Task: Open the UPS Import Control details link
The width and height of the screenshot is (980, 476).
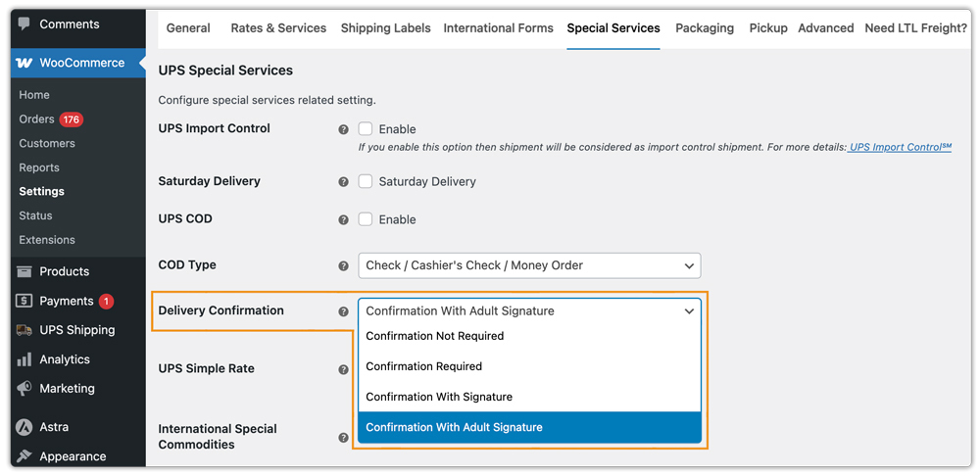Action: click(x=900, y=148)
